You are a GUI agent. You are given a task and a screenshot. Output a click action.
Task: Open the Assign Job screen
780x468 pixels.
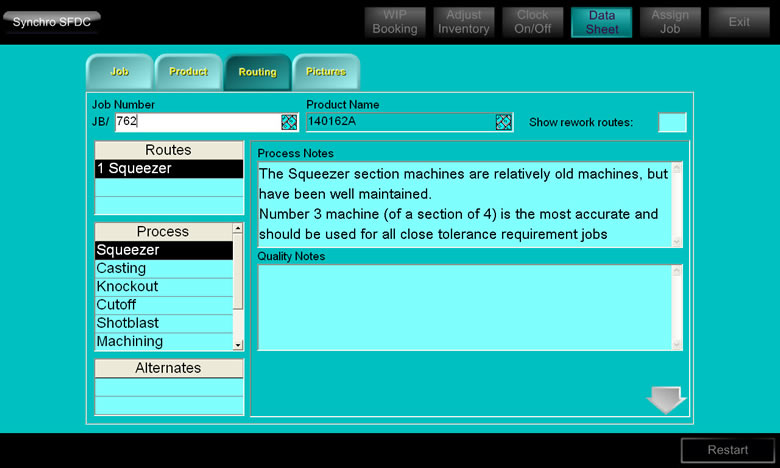(670, 22)
